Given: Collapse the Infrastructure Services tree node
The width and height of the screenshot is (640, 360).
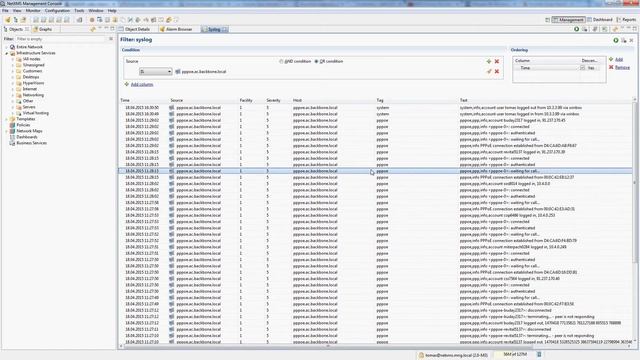Looking at the screenshot, I should coord(7,53).
